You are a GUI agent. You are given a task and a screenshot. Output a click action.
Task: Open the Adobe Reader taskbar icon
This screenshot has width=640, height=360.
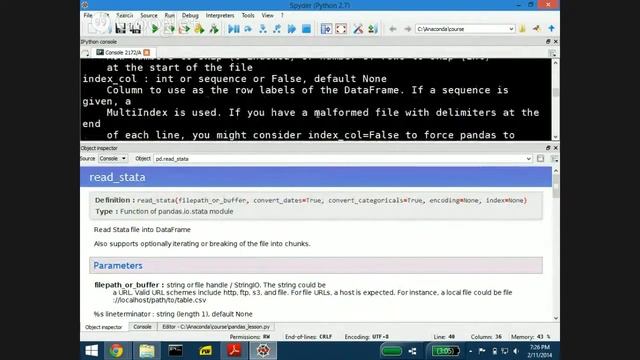234,351
